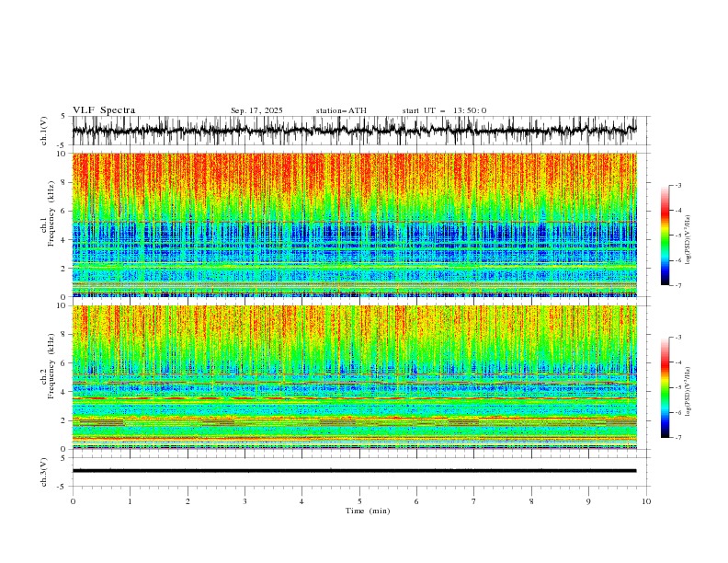
Task: Click the ch.1 voltage waveform trace
Action: (x=354, y=131)
